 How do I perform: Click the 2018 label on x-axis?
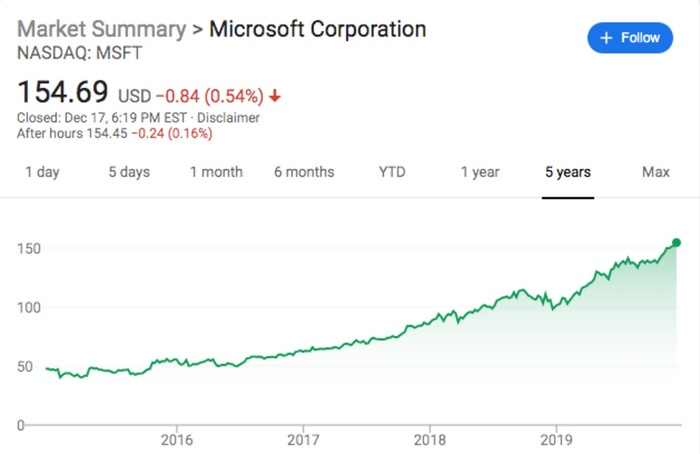pyautogui.click(x=429, y=438)
